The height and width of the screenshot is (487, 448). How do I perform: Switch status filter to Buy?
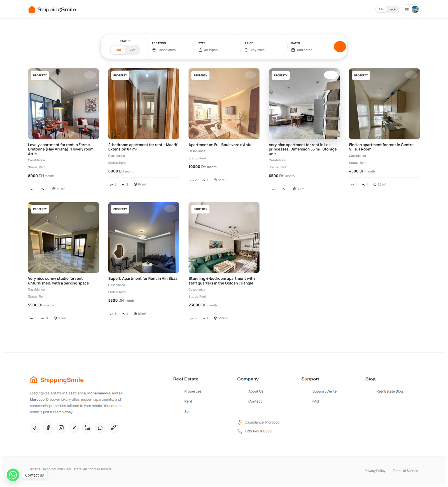132,50
